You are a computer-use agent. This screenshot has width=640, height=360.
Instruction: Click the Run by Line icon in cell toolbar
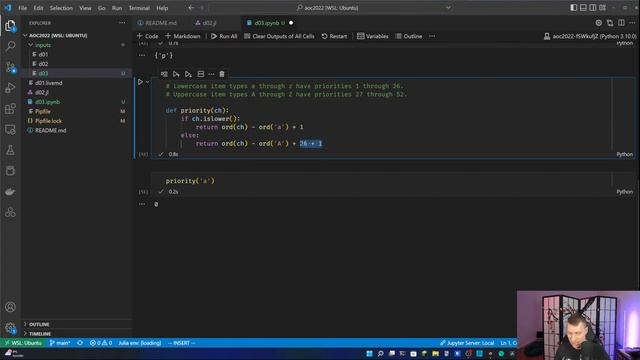point(164,74)
